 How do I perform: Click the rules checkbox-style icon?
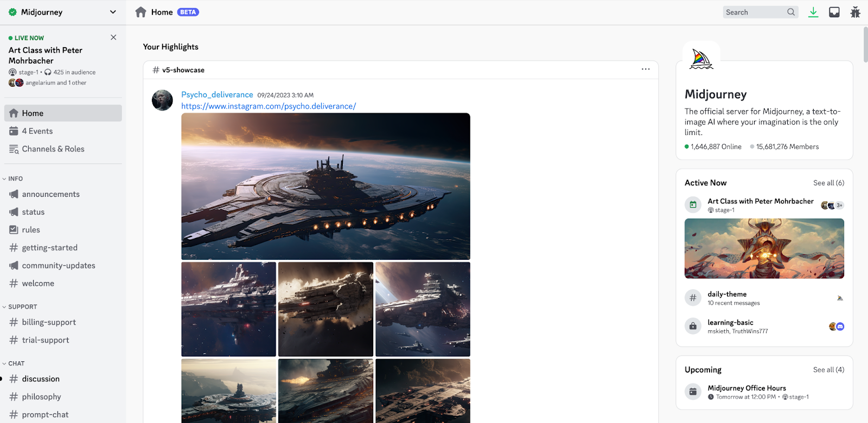tap(14, 230)
